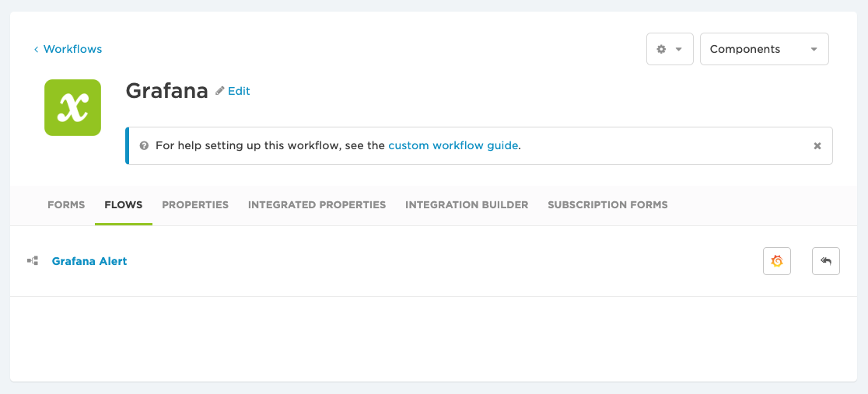Switch to the Forms tab
Screen dimensions: 868x394
[x=66, y=204]
